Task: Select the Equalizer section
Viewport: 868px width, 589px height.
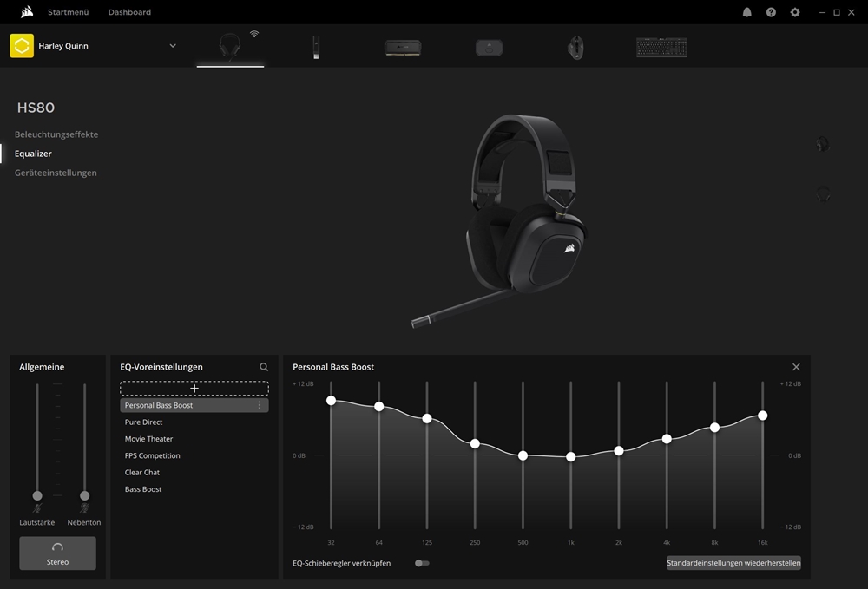Action: click(x=33, y=154)
